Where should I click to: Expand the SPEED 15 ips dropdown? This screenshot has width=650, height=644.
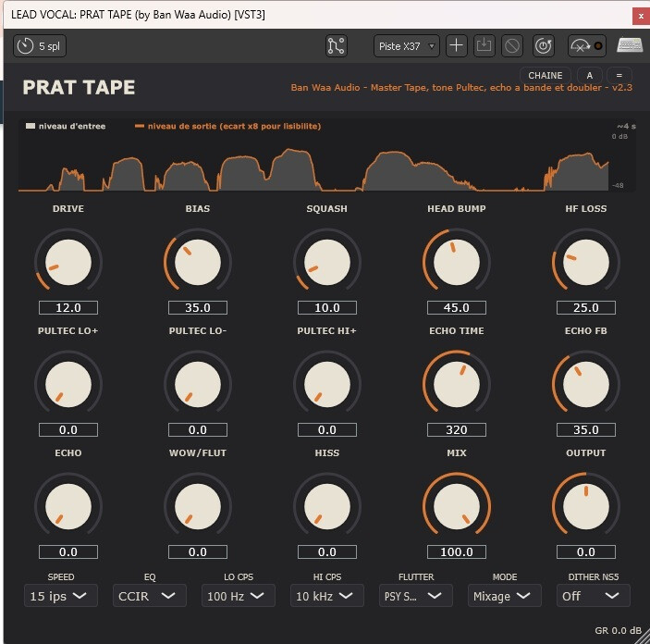[61, 596]
